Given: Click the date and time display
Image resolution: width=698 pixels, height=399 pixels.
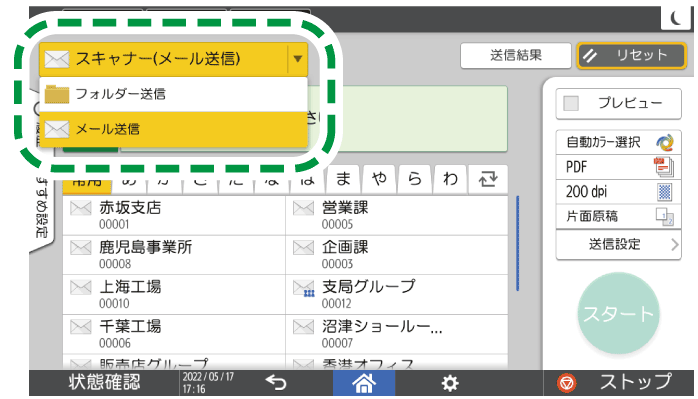Looking at the screenshot, I should pyautogui.click(x=208, y=383).
